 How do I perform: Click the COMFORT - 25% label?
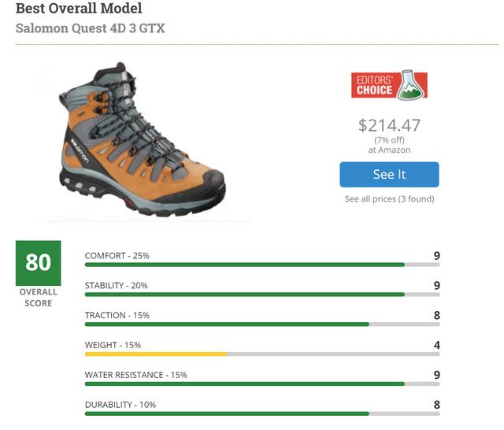tap(117, 255)
